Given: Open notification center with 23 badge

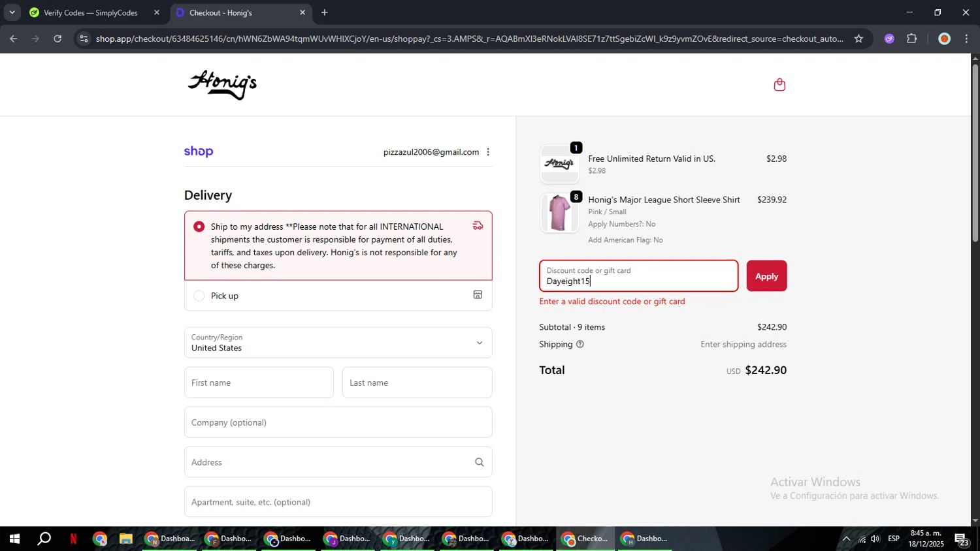Looking at the screenshot, I should pos(961,539).
